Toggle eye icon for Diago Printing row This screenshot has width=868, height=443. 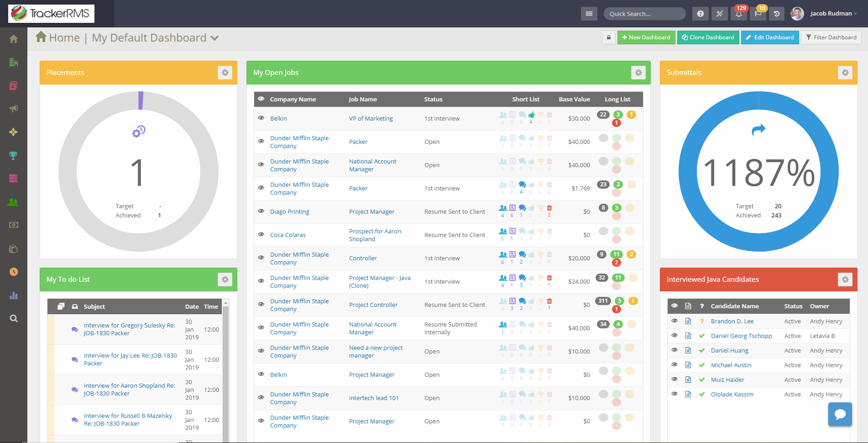tap(261, 211)
